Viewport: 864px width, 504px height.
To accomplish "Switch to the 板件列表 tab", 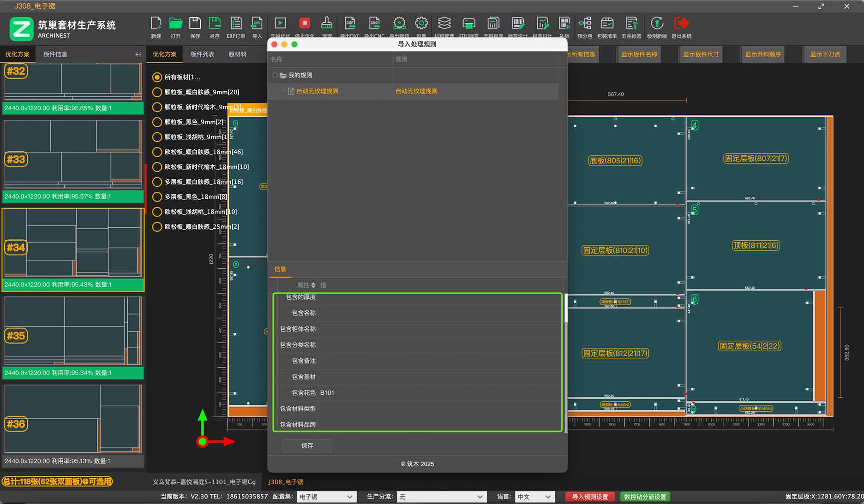I will [x=202, y=54].
